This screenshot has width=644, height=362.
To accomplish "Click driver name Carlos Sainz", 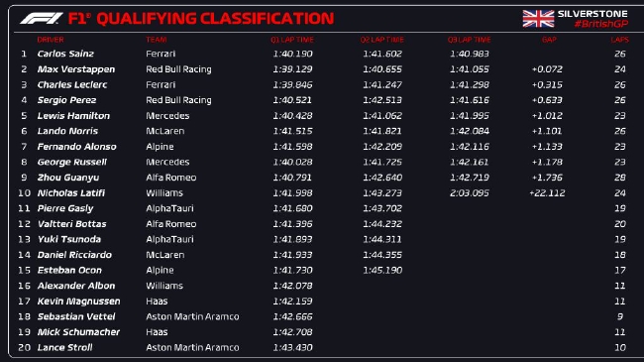I will [65, 54].
